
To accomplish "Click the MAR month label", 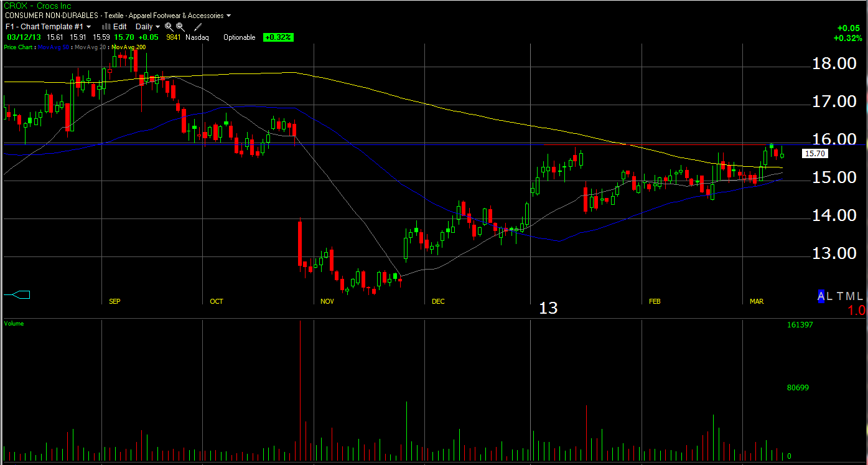I will click(757, 301).
